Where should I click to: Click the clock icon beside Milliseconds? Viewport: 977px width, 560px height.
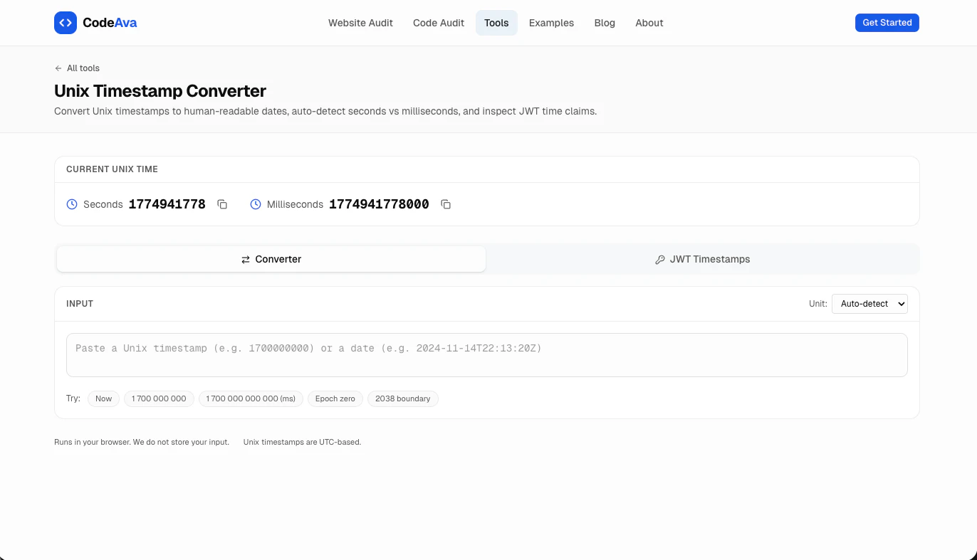pos(255,204)
